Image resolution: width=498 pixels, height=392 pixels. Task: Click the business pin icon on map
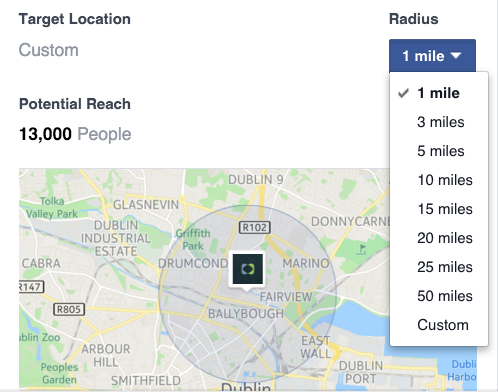point(247,269)
